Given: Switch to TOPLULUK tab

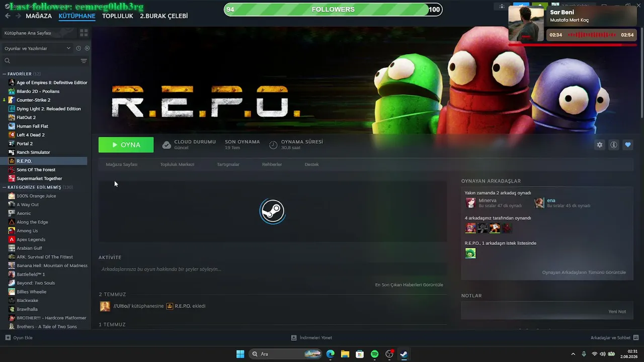Looking at the screenshot, I should point(118,16).
